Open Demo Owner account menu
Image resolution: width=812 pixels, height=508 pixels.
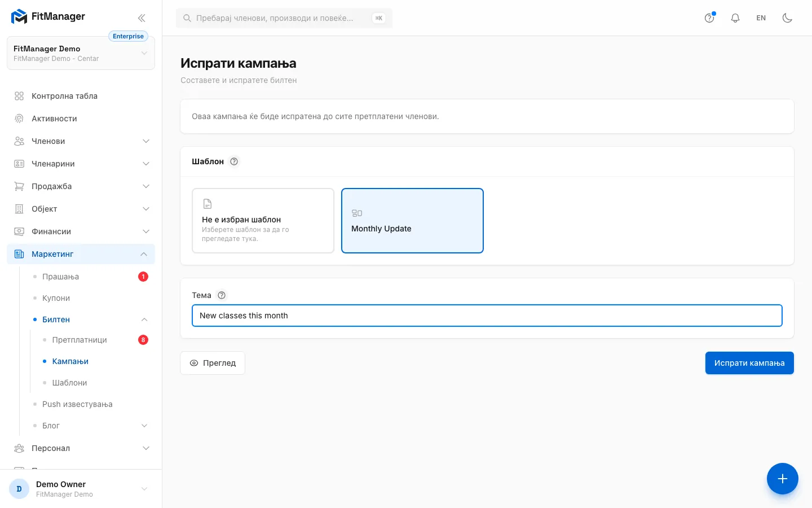click(x=81, y=489)
